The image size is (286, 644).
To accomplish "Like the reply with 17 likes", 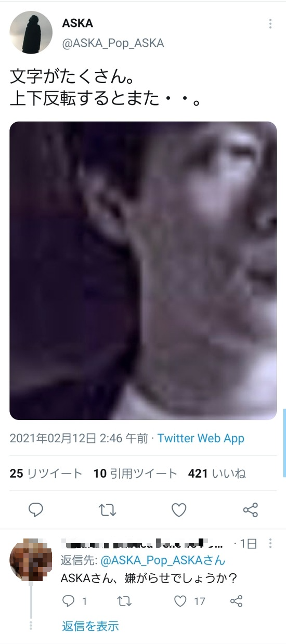I will click(x=189, y=601).
